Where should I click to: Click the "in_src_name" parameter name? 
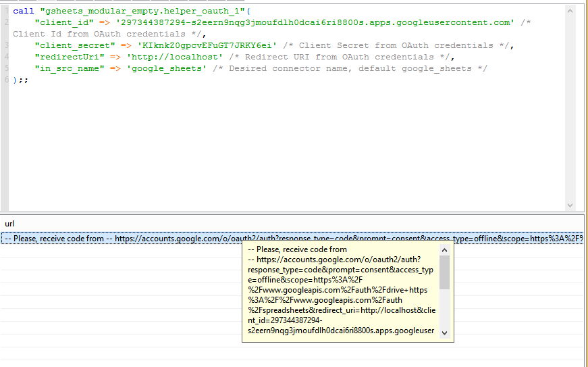pyautogui.click(x=67, y=68)
